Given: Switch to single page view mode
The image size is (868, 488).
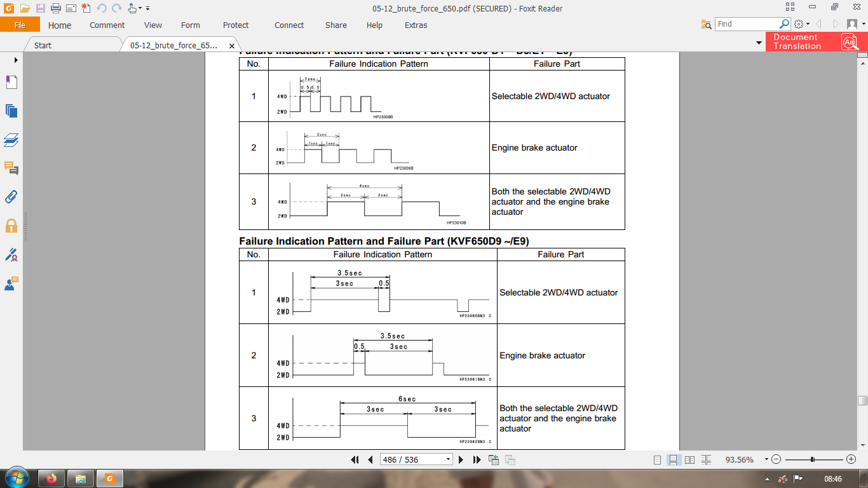Looking at the screenshot, I should 658,459.
